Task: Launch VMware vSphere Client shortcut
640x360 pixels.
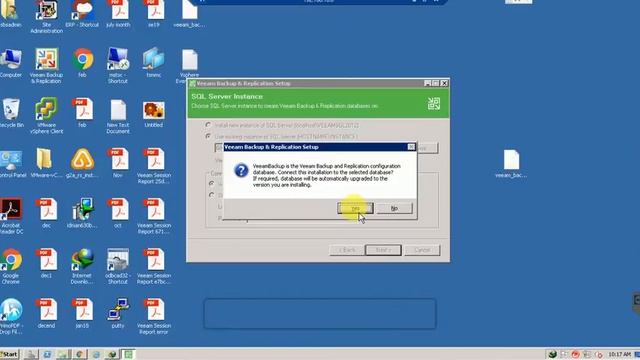Action: [x=47, y=116]
